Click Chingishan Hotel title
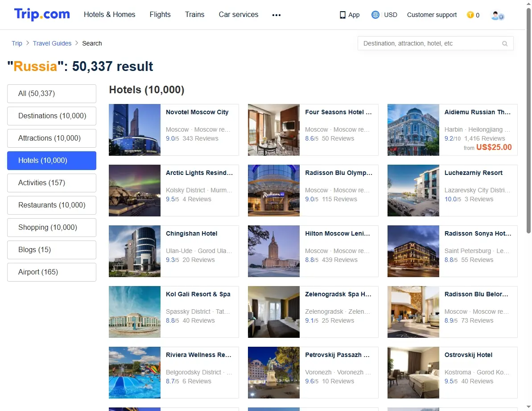 [191, 234]
